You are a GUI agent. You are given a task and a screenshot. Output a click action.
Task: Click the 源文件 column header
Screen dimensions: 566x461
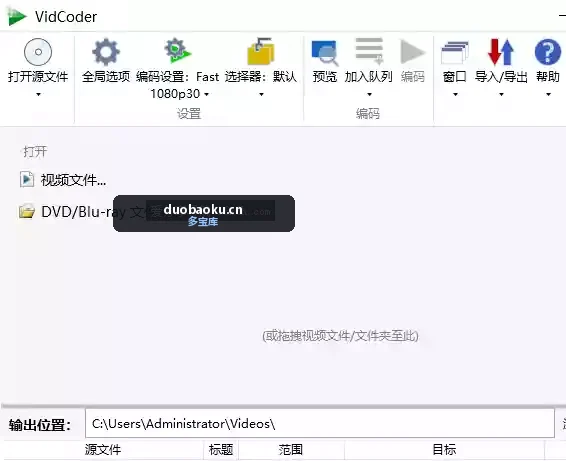pos(103,450)
